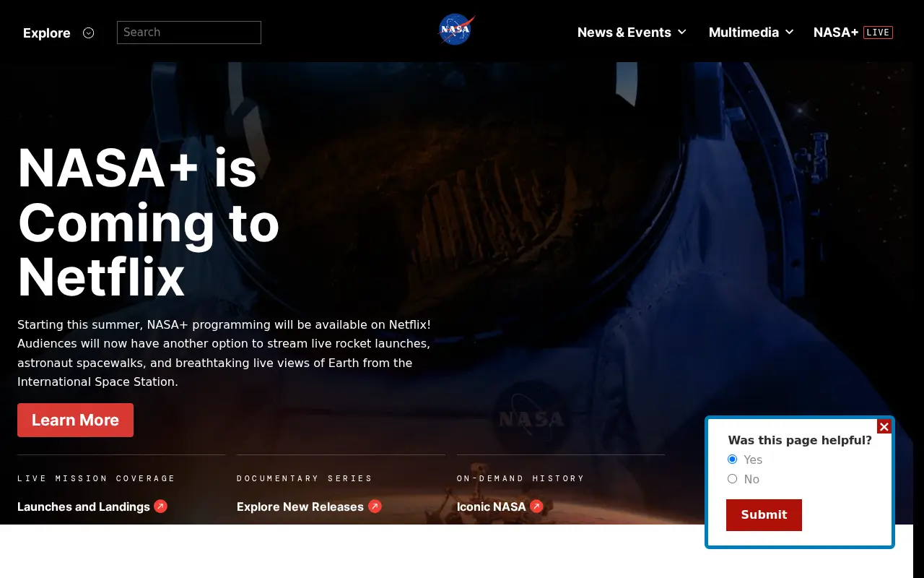Close the feedback survey popup
This screenshot has height=578, width=924.
point(884,427)
